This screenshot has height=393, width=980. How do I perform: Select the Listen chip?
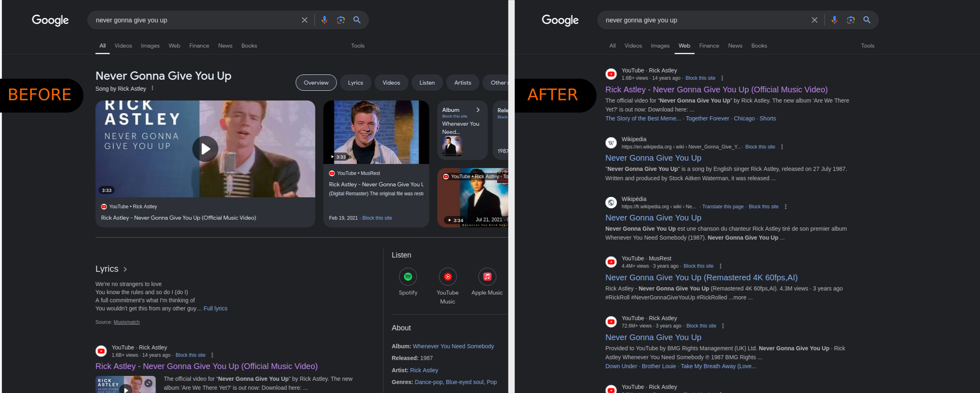click(427, 83)
